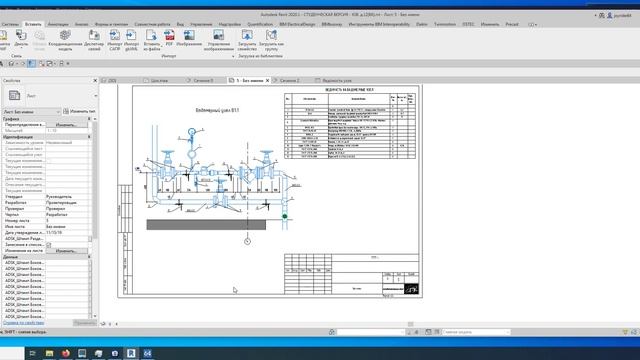Click Изменить button for view override row

pyautogui.click(x=66, y=125)
